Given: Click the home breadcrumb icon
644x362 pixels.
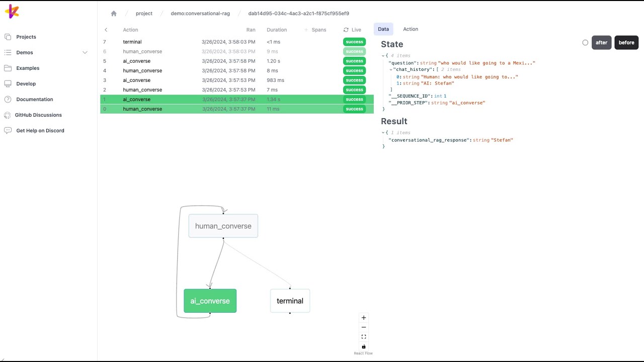Looking at the screenshot, I should pyautogui.click(x=114, y=13).
